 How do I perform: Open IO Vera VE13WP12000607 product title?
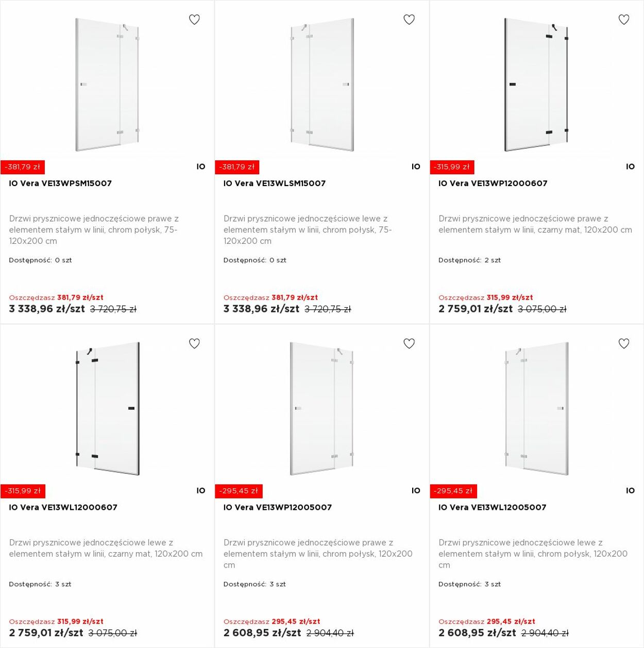pos(493,183)
